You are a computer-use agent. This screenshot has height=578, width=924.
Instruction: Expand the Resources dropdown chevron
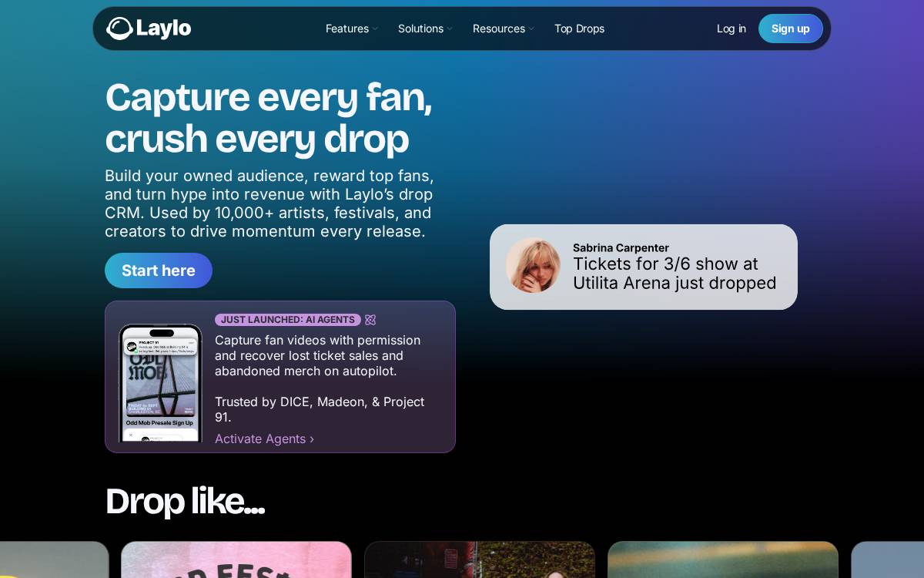click(531, 29)
